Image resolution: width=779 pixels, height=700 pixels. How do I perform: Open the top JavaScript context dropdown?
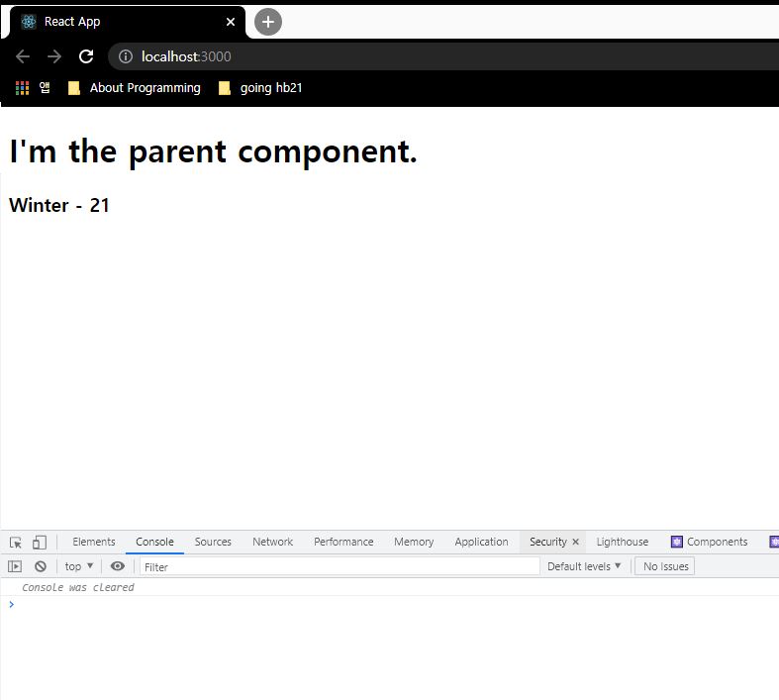point(79,566)
